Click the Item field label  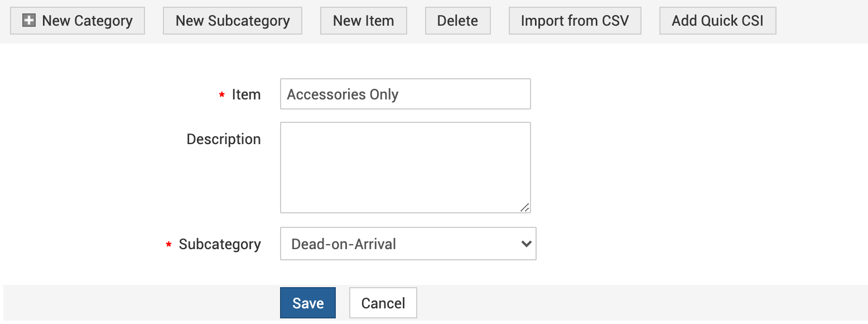tap(246, 94)
